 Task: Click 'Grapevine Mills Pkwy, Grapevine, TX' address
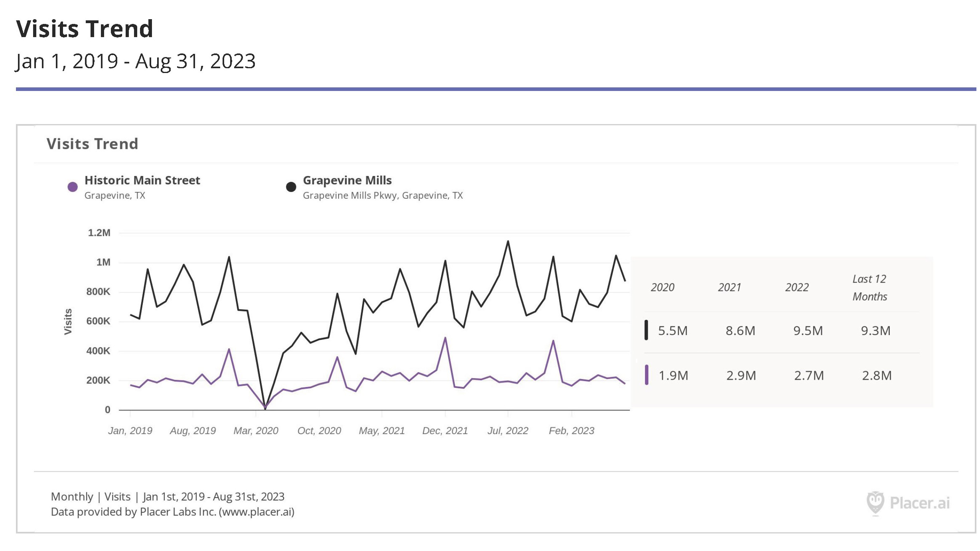pos(383,196)
